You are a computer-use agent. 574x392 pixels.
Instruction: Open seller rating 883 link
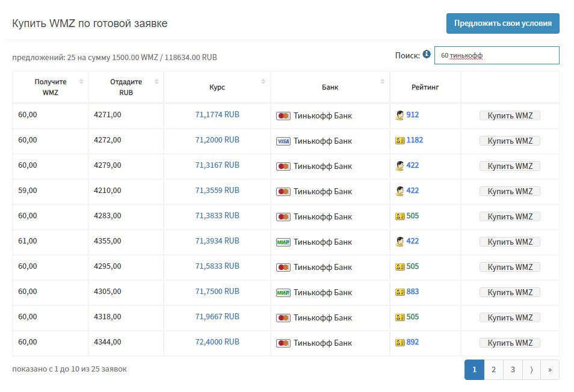point(413,292)
